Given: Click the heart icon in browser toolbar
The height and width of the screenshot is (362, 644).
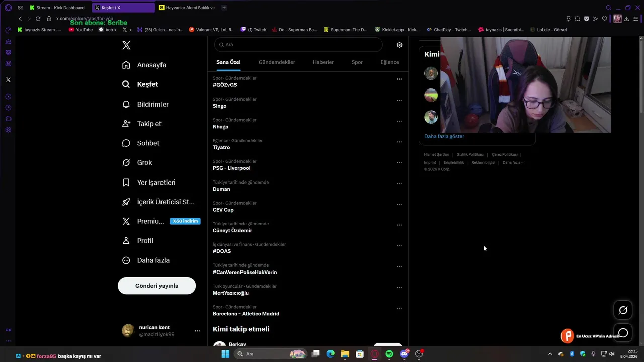Looking at the screenshot, I should pos(605,19).
